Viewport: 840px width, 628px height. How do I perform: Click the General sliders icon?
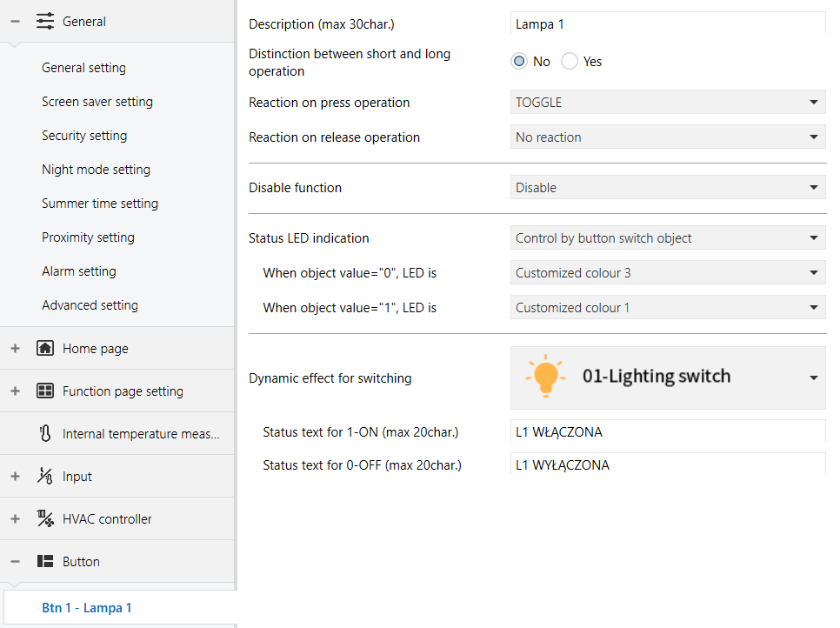point(45,22)
